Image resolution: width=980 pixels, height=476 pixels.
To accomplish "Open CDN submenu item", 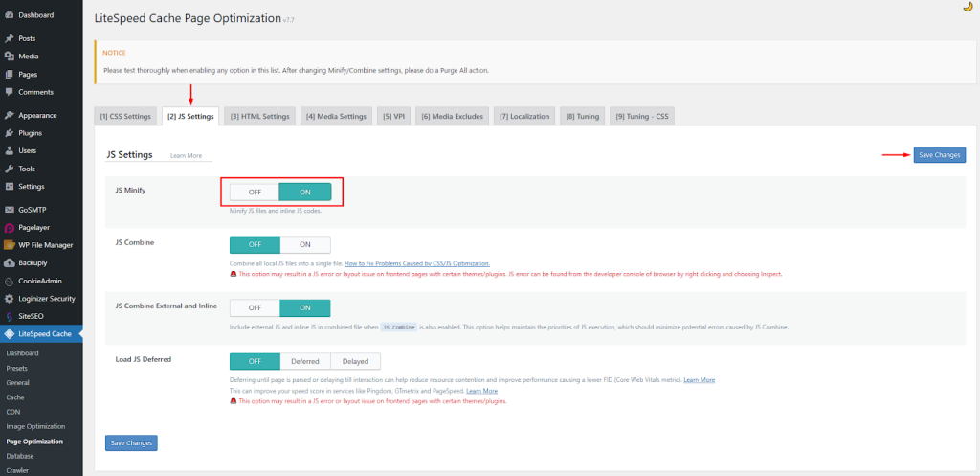I will click(x=13, y=412).
